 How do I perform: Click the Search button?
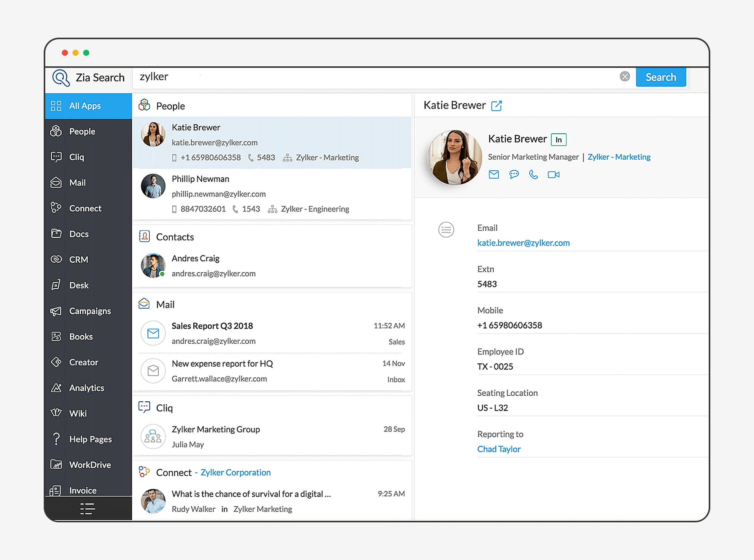pyautogui.click(x=661, y=77)
